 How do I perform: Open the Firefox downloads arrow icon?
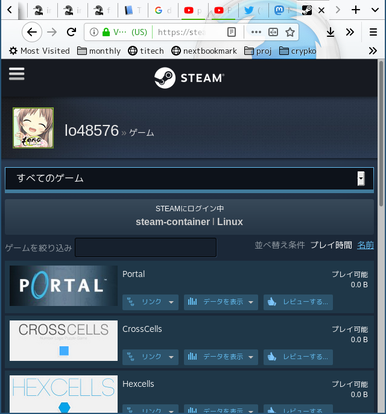coord(330,32)
